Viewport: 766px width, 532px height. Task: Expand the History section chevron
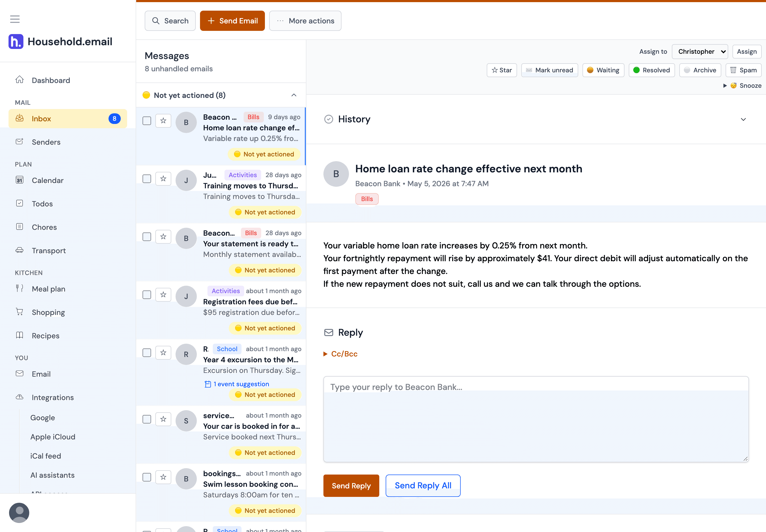[x=743, y=119]
